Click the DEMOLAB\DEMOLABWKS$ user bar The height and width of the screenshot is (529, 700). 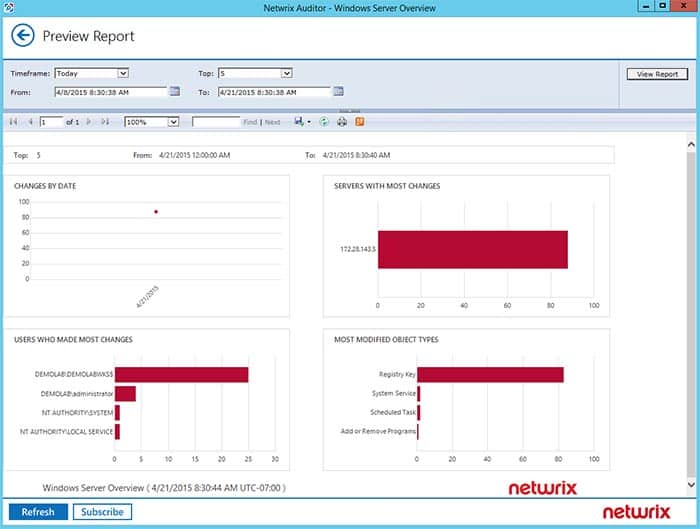(x=182, y=375)
